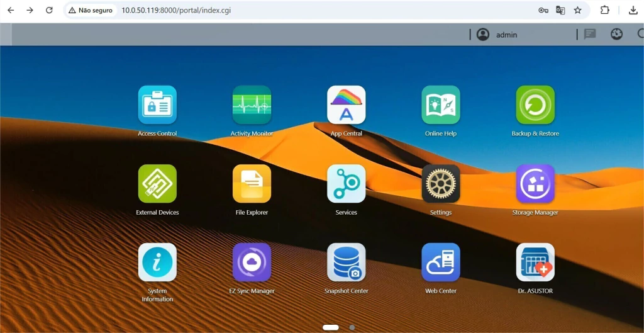The height and width of the screenshot is (333, 644).
Task: Open Dr. ASUSTOR
Action: pyautogui.click(x=535, y=262)
